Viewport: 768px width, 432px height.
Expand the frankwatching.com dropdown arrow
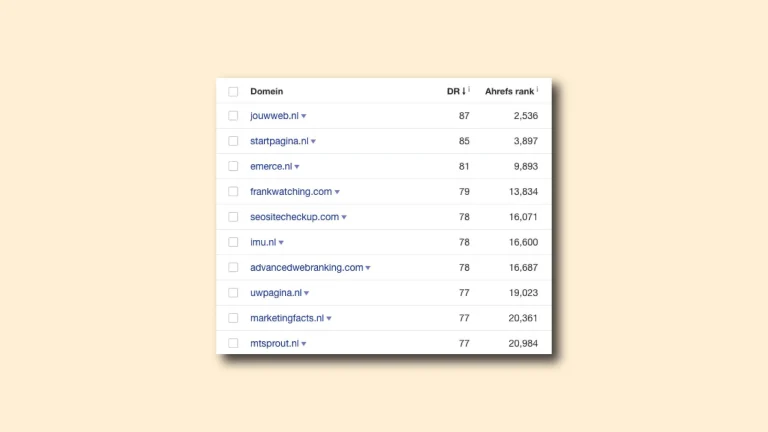coord(337,192)
